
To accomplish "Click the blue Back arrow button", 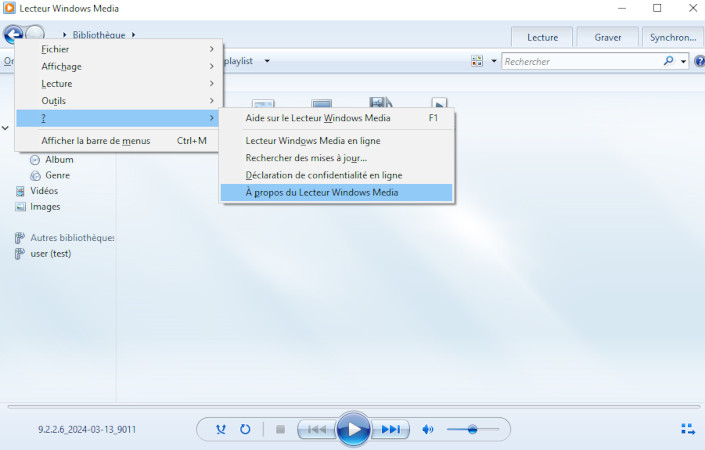I will point(13,34).
